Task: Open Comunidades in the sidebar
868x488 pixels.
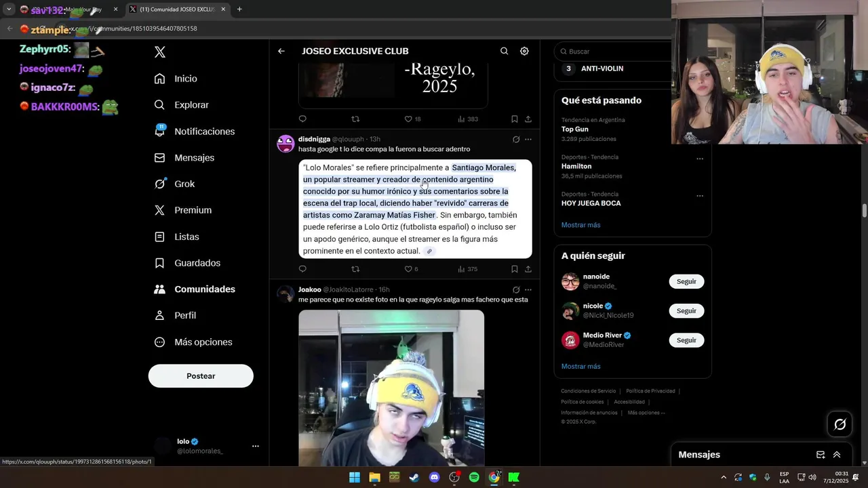Action: coord(194,289)
